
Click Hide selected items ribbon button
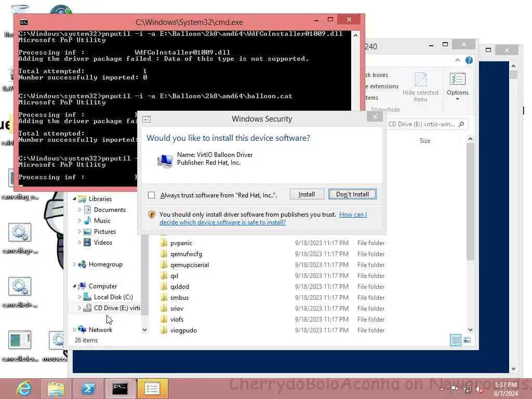click(x=420, y=87)
